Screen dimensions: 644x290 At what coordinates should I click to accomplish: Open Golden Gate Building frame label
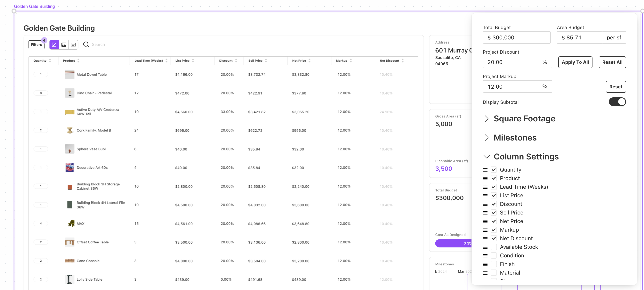pyautogui.click(x=34, y=6)
